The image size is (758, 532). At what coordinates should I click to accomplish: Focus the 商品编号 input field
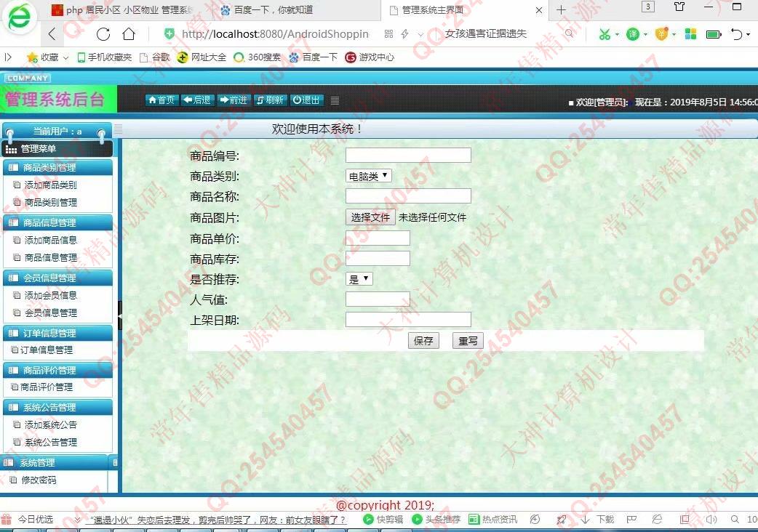pyautogui.click(x=409, y=155)
